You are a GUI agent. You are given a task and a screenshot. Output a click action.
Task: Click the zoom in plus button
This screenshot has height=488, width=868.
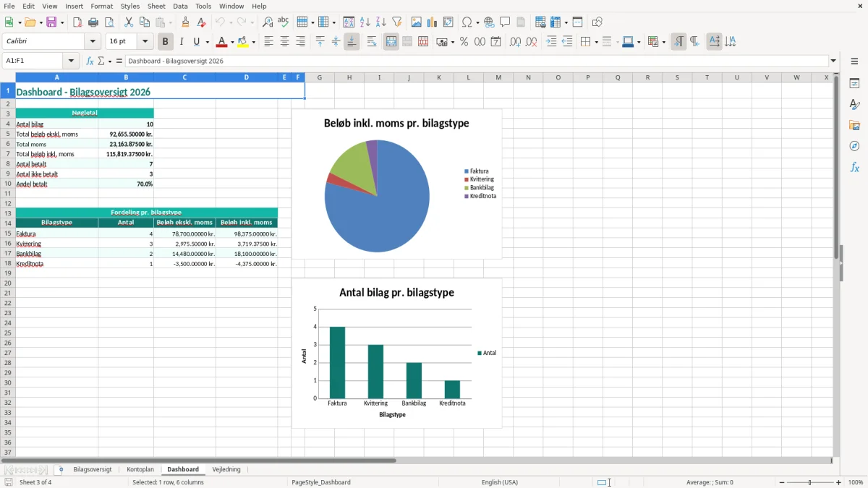[839, 482]
